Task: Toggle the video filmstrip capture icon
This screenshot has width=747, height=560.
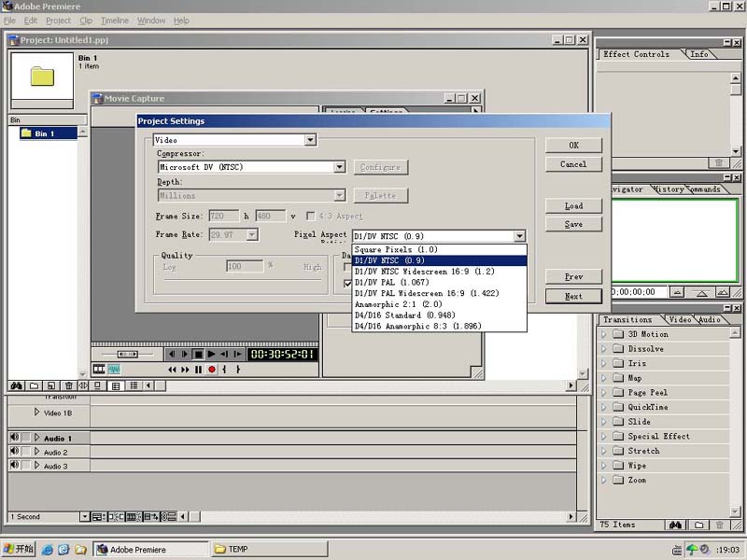Action: click(x=99, y=369)
